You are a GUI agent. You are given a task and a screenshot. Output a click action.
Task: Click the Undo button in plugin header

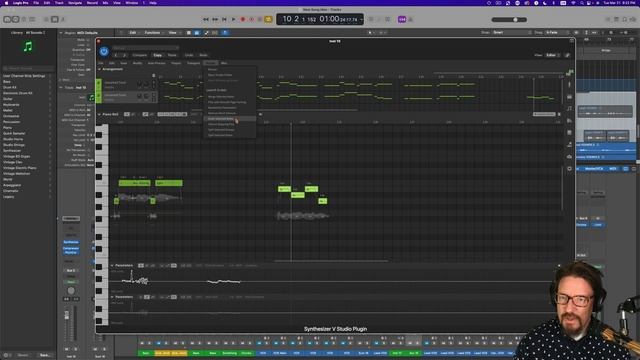point(189,55)
